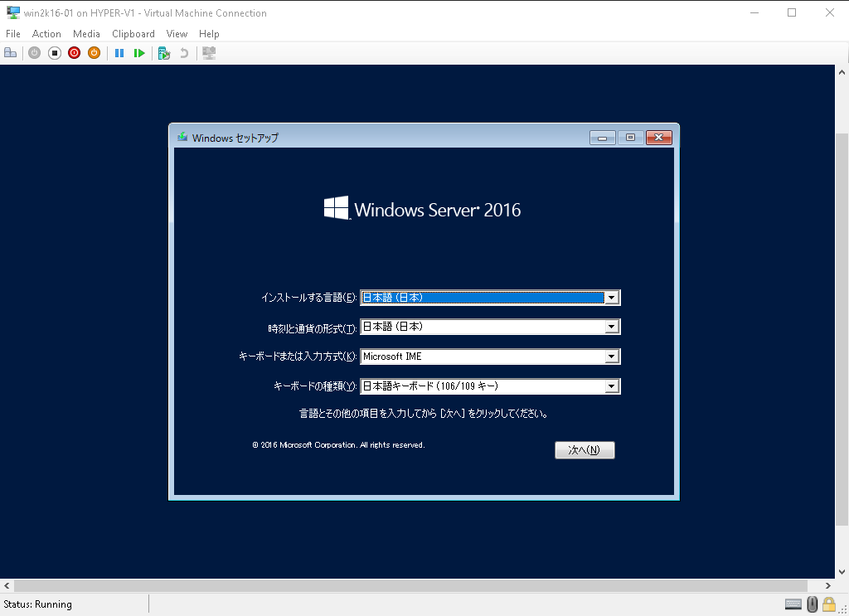Click the Turn Off stop icon
The width and height of the screenshot is (849, 616).
tap(54, 53)
